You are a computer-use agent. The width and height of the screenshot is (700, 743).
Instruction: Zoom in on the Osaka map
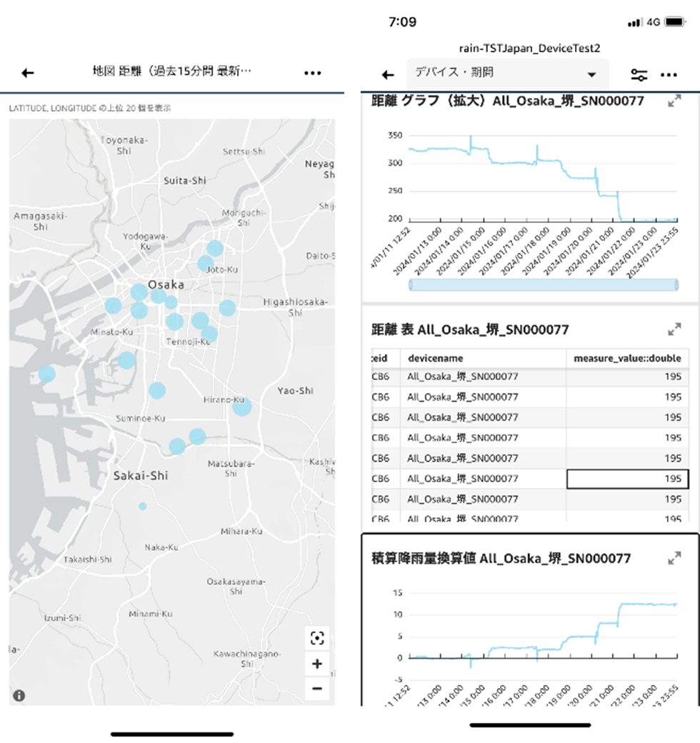pos(316,664)
